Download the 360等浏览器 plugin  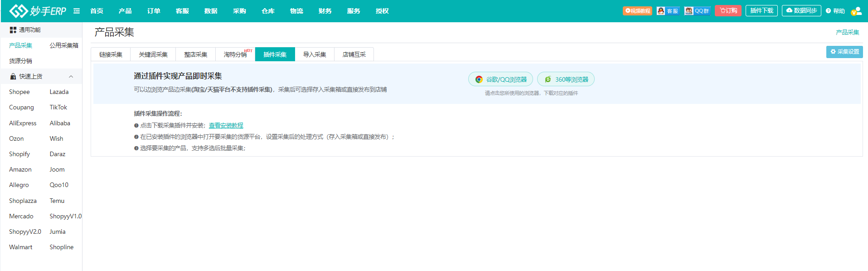click(x=566, y=79)
